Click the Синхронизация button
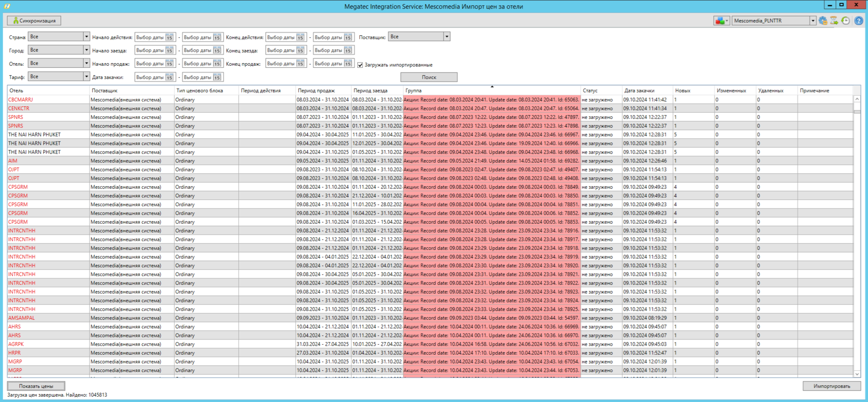This screenshot has width=868, height=402. tap(34, 21)
